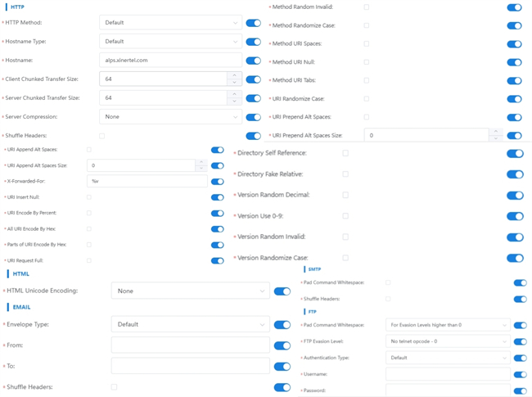
Task: Check the HTTP Shuffle Headers checkbox
Action: click(x=102, y=136)
